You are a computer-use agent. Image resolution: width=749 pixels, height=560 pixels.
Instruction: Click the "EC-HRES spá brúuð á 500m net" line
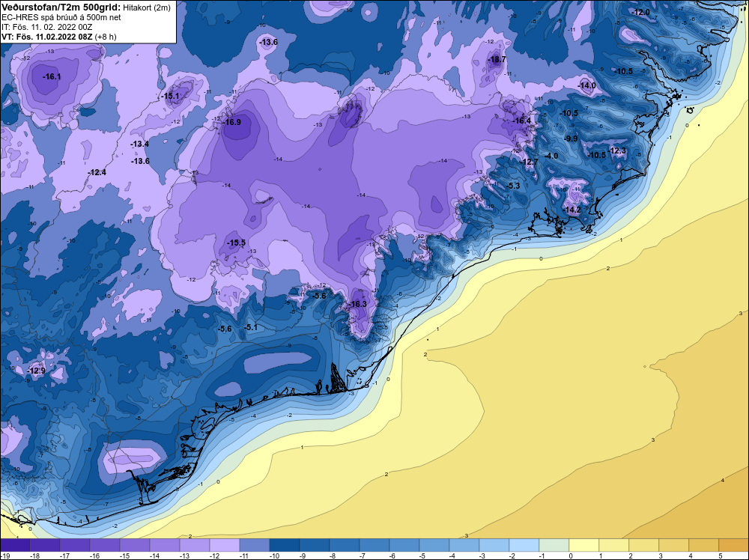(61, 17)
